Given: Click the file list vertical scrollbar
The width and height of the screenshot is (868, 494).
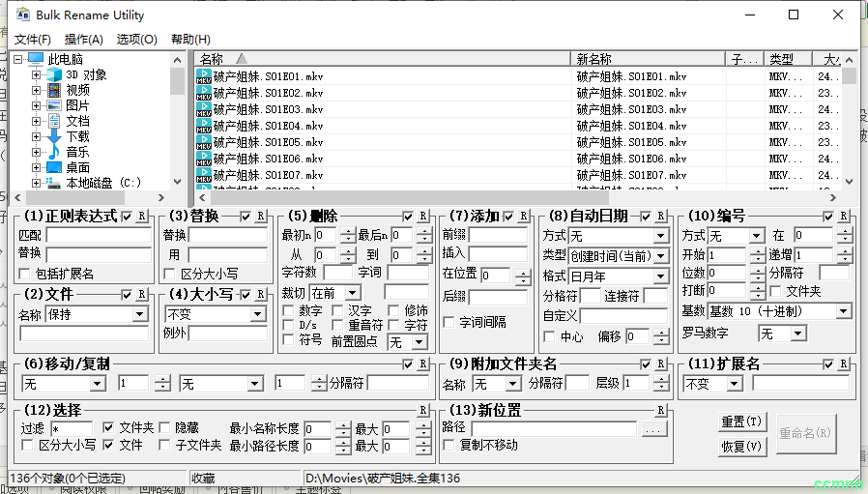Looking at the screenshot, I should (848, 126).
